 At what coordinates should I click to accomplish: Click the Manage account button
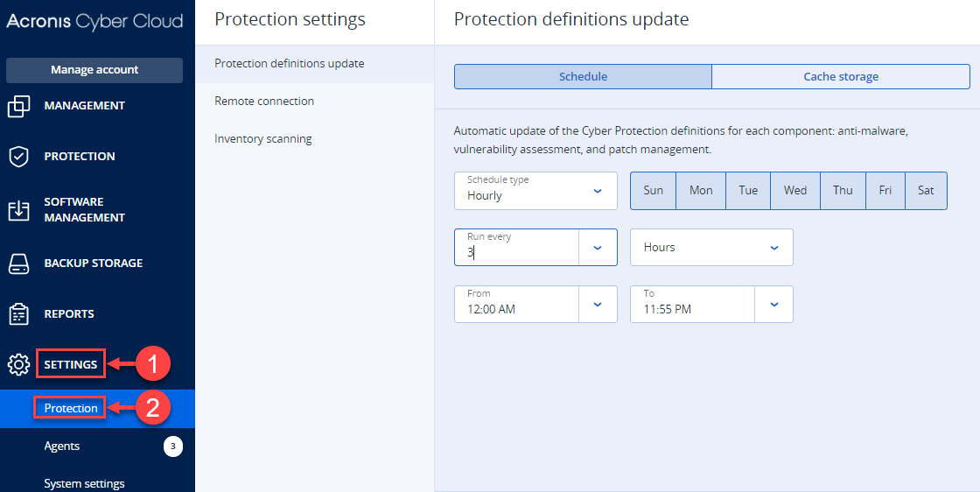click(94, 70)
